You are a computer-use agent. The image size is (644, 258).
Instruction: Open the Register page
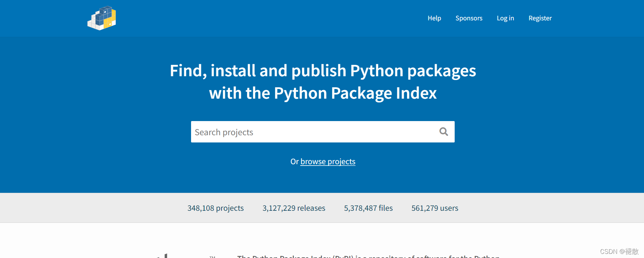point(540,18)
